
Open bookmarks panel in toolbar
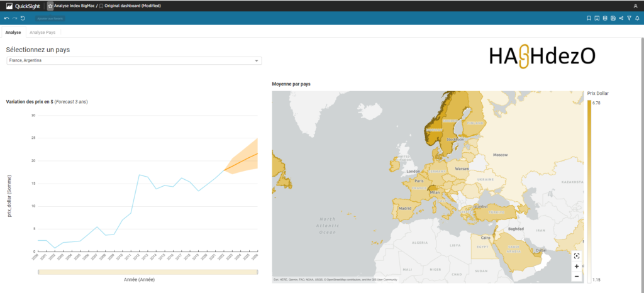589,18
